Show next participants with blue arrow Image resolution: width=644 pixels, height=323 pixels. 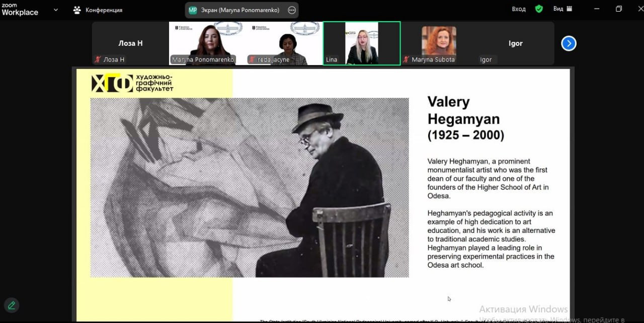pos(569,44)
